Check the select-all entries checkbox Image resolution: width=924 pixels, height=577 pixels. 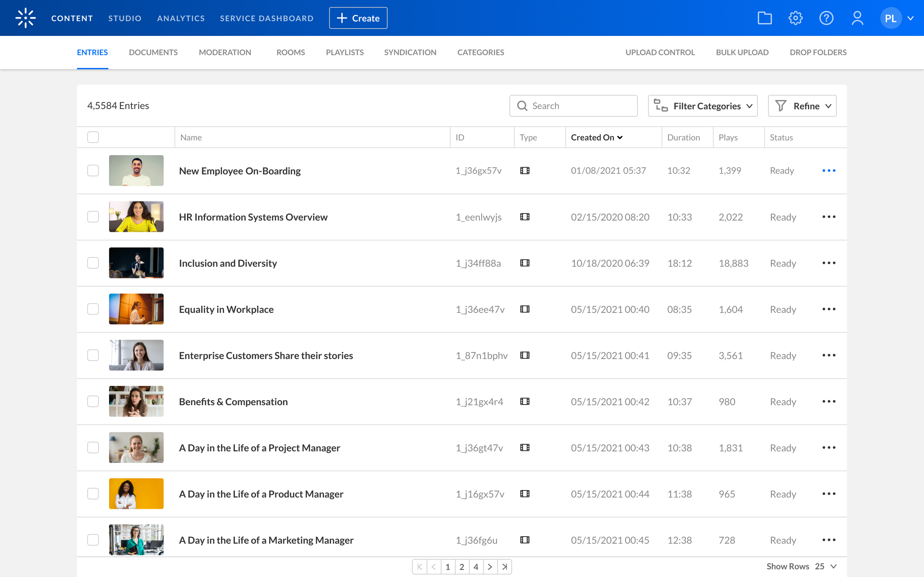click(x=93, y=137)
